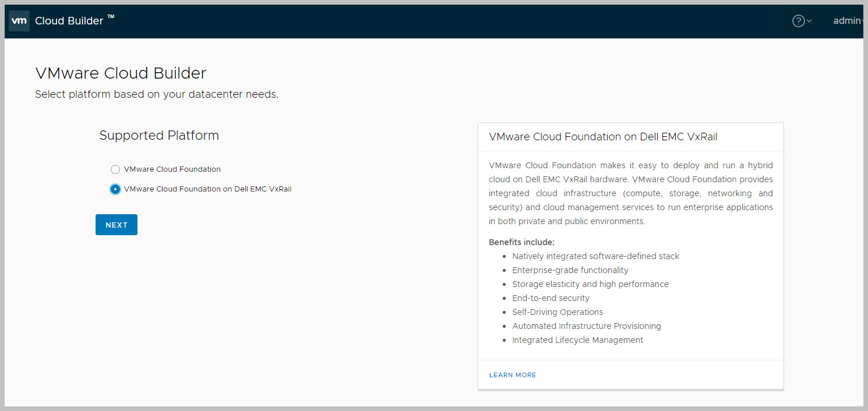Click 'Integrated Lifecycle Management' bullet item
The width and height of the screenshot is (868, 411).
point(577,340)
